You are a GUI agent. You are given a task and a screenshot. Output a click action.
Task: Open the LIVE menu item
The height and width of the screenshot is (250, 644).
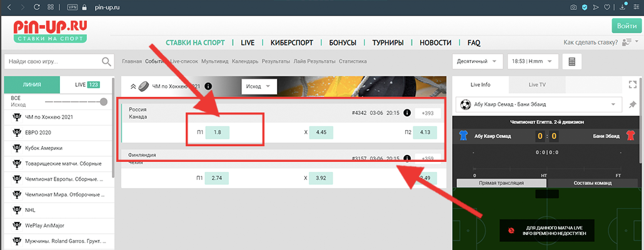click(248, 42)
